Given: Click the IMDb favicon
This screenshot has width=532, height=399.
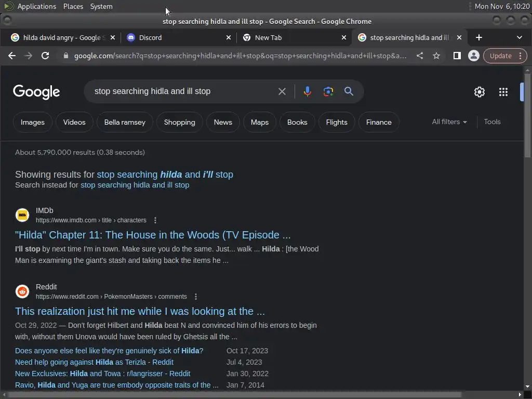Looking at the screenshot, I should click(x=22, y=215).
